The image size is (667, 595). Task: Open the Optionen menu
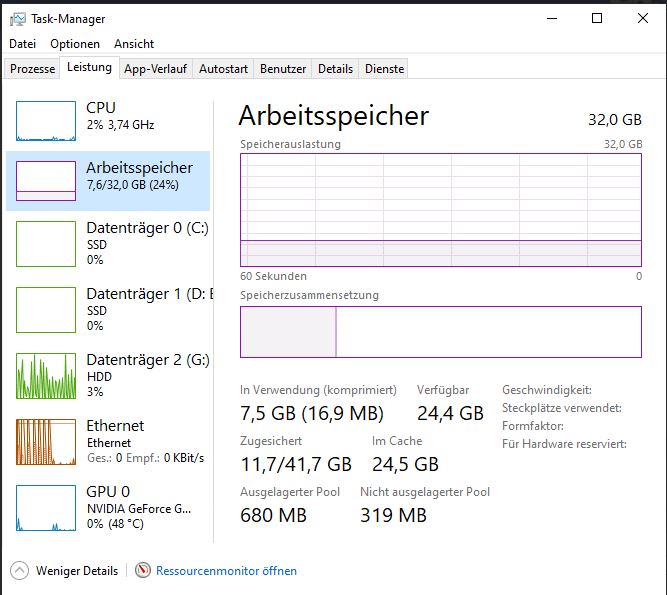pyautogui.click(x=75, y=44)
